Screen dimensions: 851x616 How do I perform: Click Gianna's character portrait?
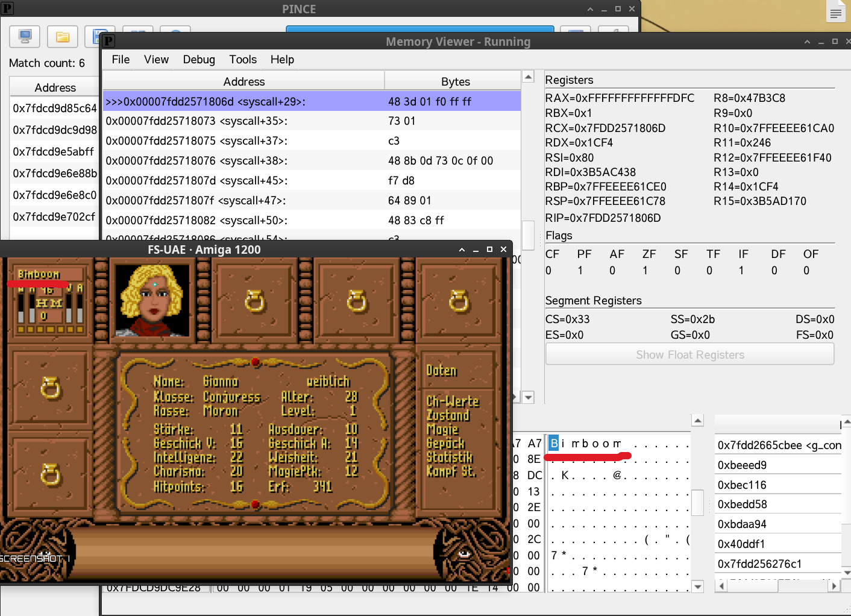[152, 300]
